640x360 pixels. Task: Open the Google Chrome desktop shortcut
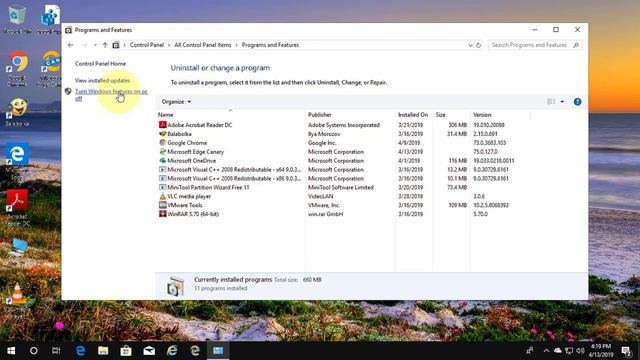click(x=18, y=69)
